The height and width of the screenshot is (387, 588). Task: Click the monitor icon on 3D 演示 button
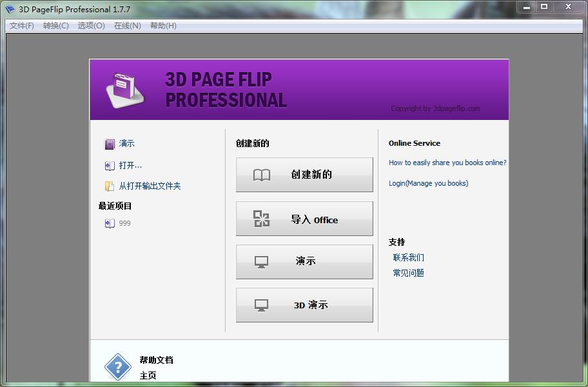[261, 305]
